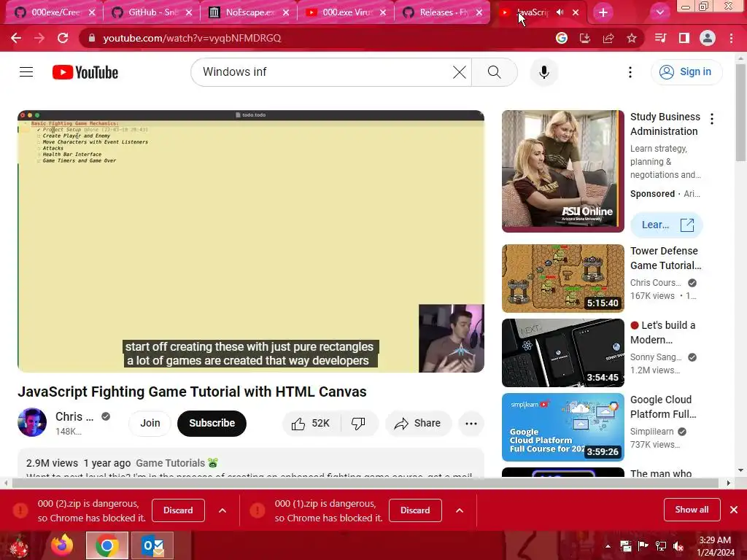Open Study Business Administration ad options menu
The image size is (747, 560).
click(712, 119)
